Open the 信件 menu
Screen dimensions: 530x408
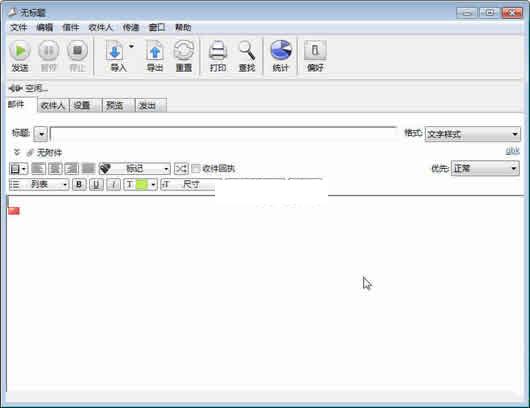[70, 27]
